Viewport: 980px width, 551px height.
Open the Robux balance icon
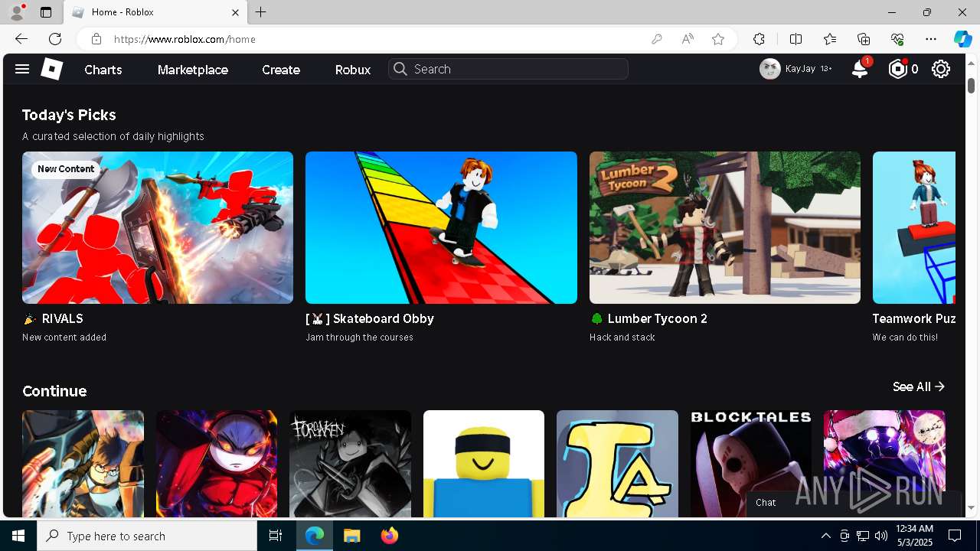pos(897,70)
